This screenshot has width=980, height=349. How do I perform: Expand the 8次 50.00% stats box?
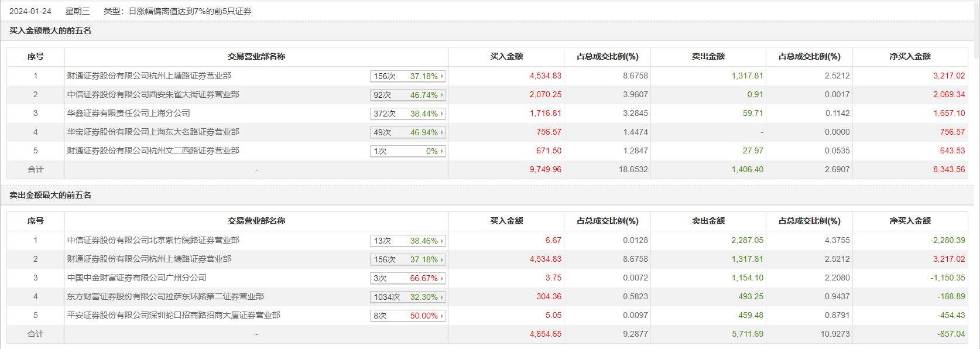coord(407,316)
